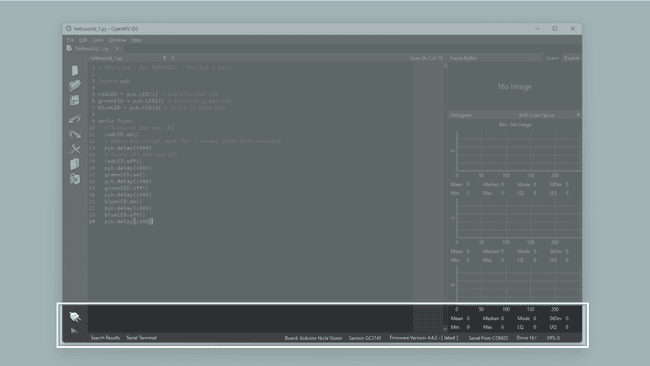Start the script with Run arrow
Viewport: 650px width, 366px height.
tap(74, 331)
